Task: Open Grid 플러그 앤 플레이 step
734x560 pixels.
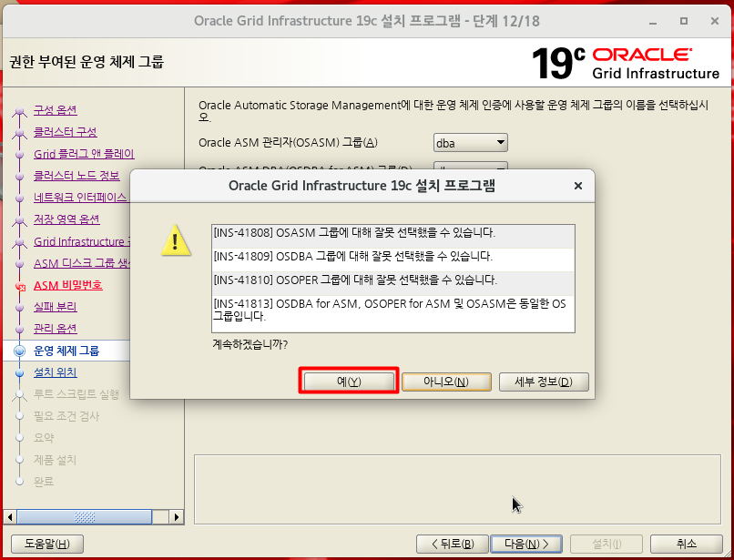Action: [x=84, y=154]
